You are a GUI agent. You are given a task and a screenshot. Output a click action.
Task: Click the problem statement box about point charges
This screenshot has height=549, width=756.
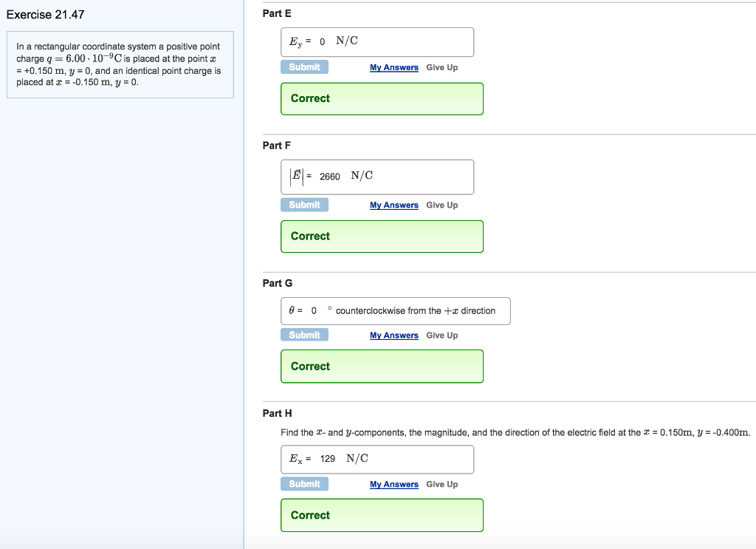click(x=120, y=64)
